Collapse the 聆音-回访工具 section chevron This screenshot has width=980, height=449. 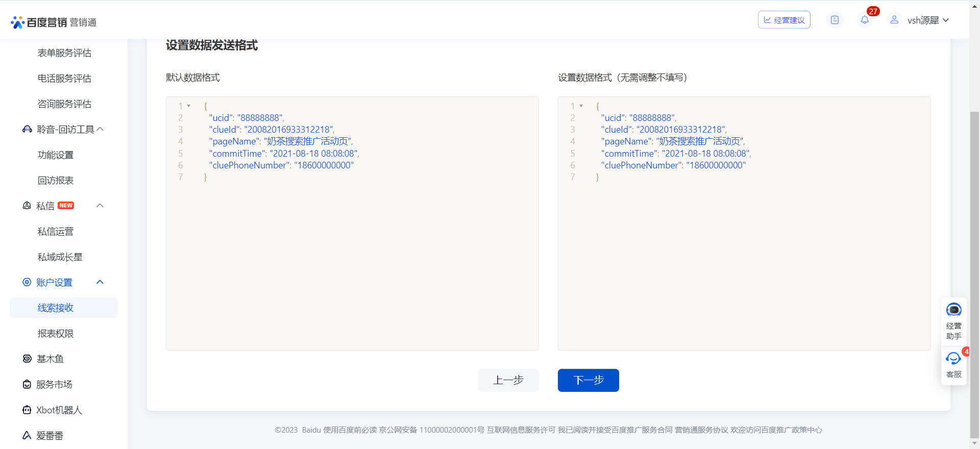point(100,129)
